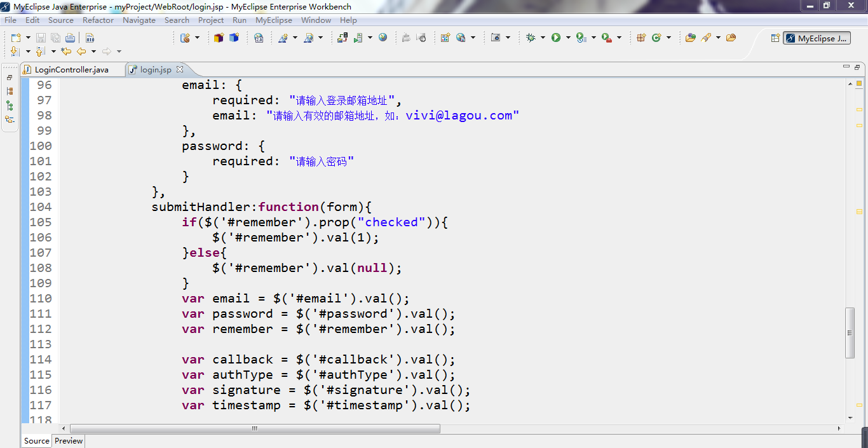
Task: Click the New file wizard icon
Action: [16, 38]
